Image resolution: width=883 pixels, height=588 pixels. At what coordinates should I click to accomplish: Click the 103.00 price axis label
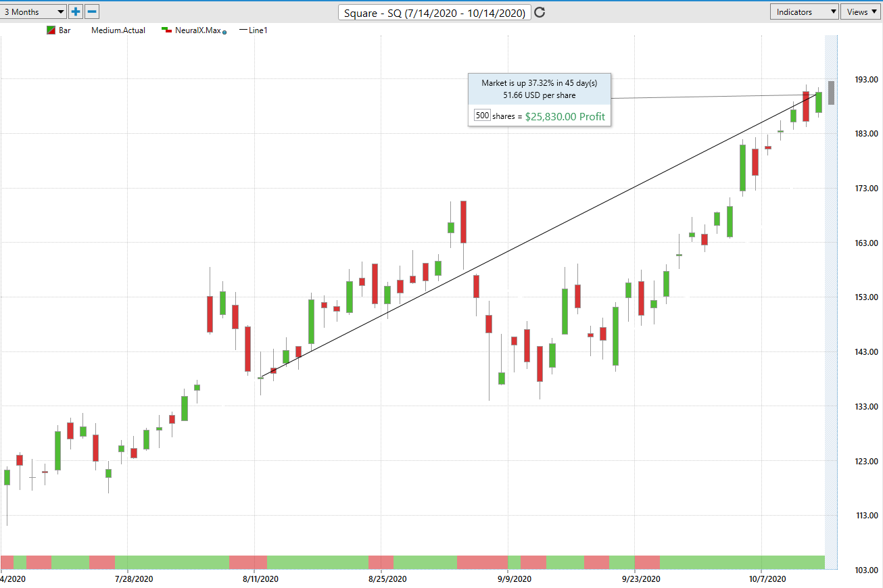(x=866, y=570)
